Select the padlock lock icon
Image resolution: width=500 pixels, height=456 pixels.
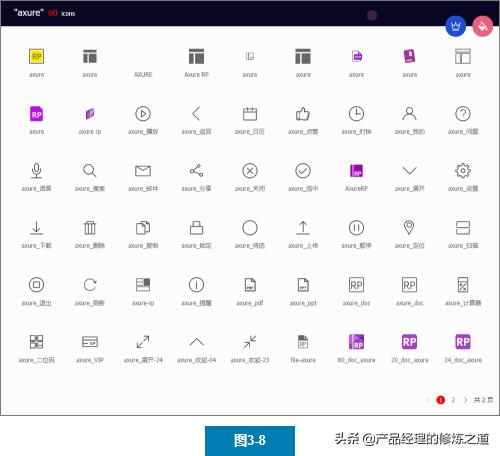(x=196, y=228)
